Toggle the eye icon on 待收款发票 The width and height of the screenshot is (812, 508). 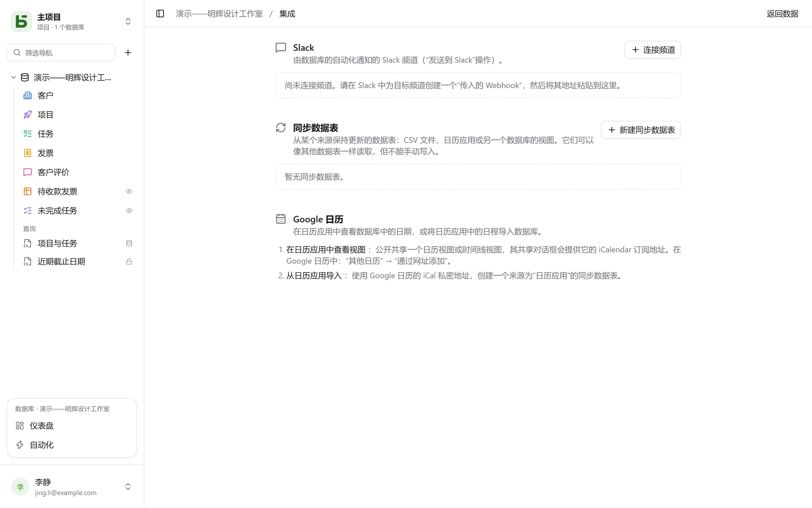coord(129,191)
